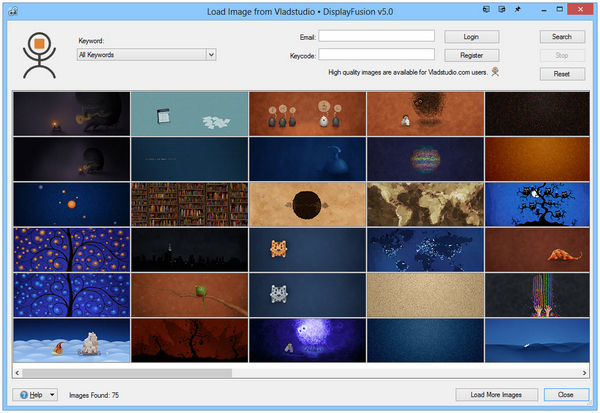Select the rainbow streams from hands thumbnail

click(x=537, y=295)
